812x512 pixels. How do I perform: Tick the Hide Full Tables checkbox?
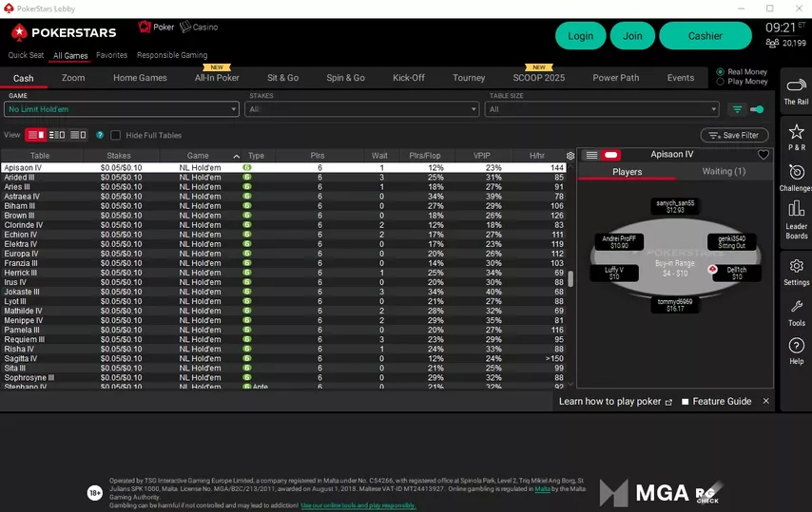116,135
